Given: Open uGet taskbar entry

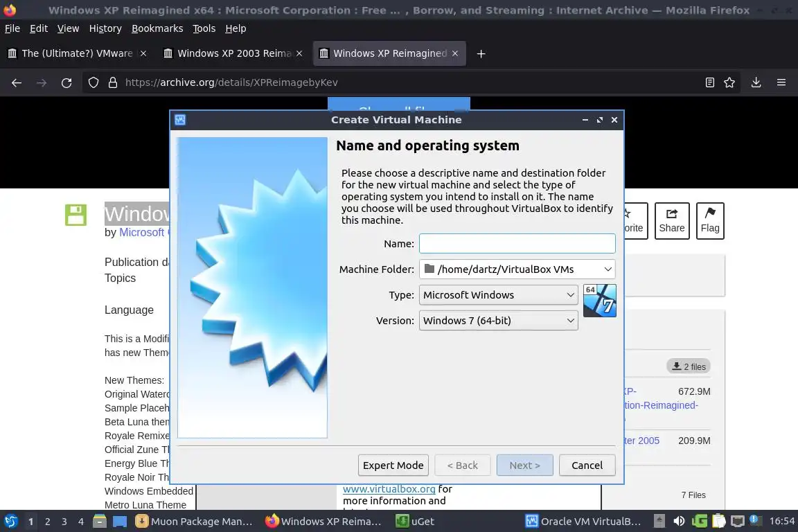Looking at the screenshot, I should [x=416, y=522].
